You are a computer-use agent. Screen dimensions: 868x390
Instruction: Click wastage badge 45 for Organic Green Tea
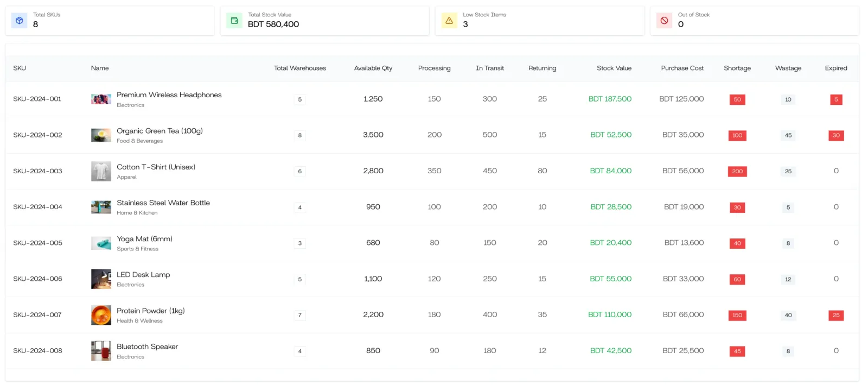[788, 135]
